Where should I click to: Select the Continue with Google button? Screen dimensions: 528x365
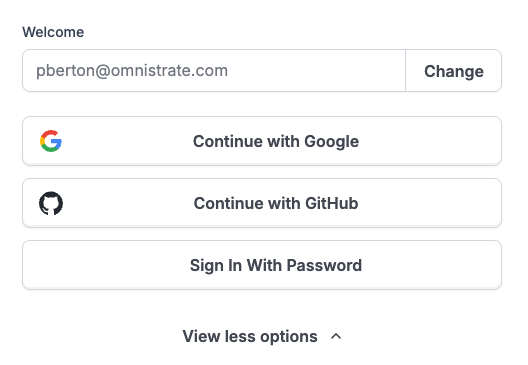(x=262, y=141)
